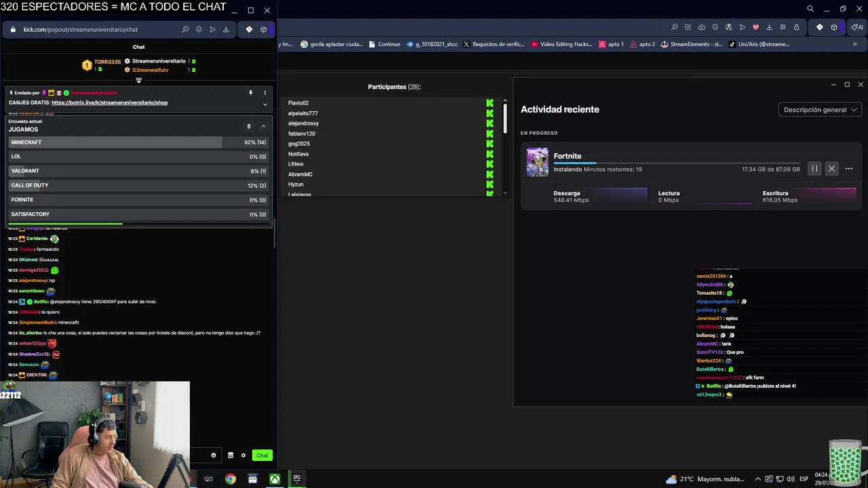This screenshot has height=488, width=868.
Task: Vote for CALL OF DUTY in poll
Action: (138, 185)
